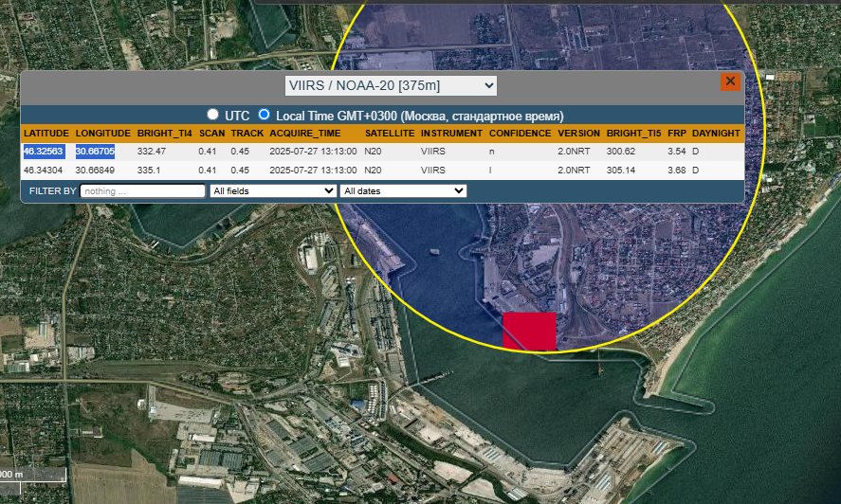Click latitude value 46.32563
This screenshot has height=504, width=841.
[x=44, y=152]
